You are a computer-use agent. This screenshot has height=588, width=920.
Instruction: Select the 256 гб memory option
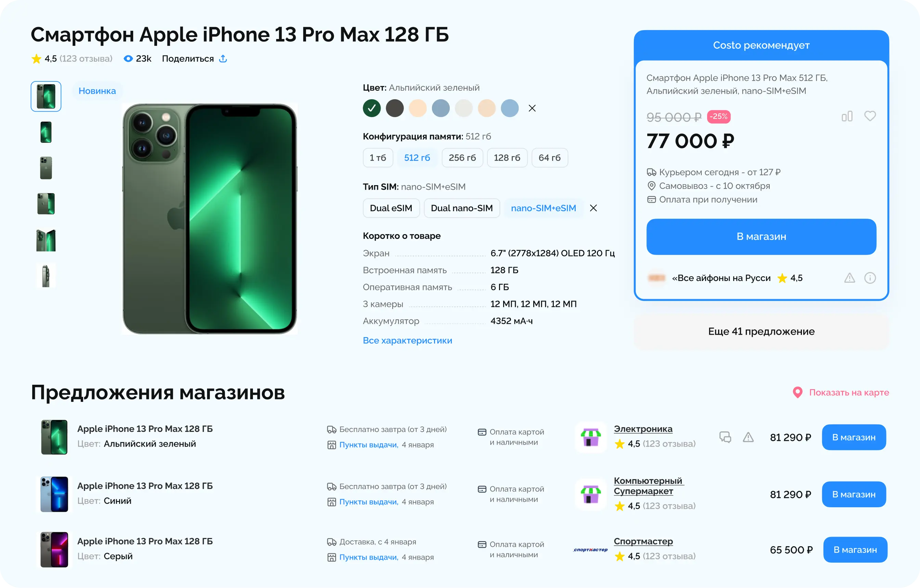click(x=462, y=158)
